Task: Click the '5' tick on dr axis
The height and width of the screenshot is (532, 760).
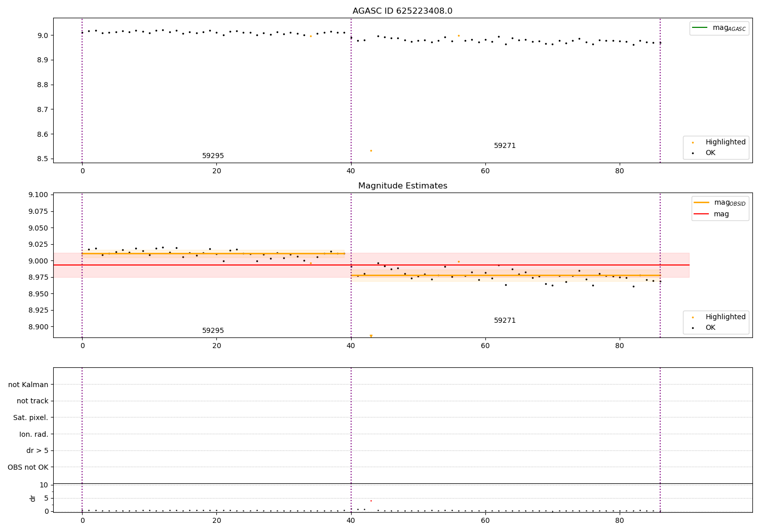Action: [46, 498]
